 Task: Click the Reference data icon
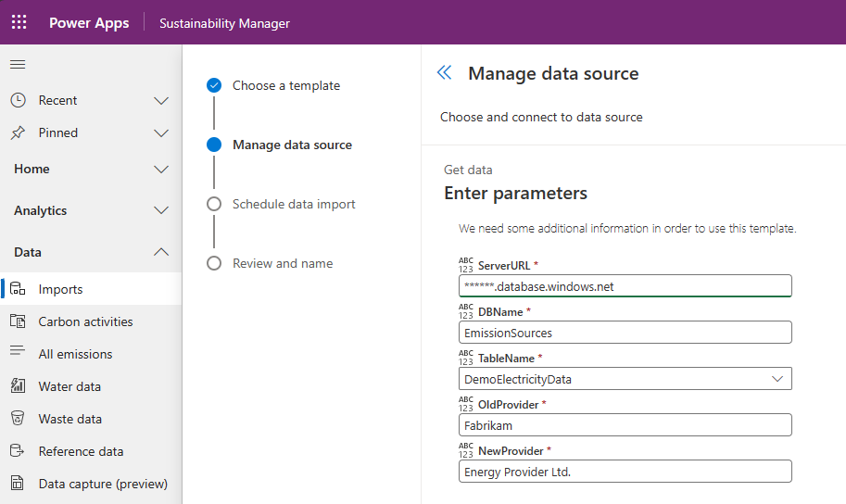[18, 450]
